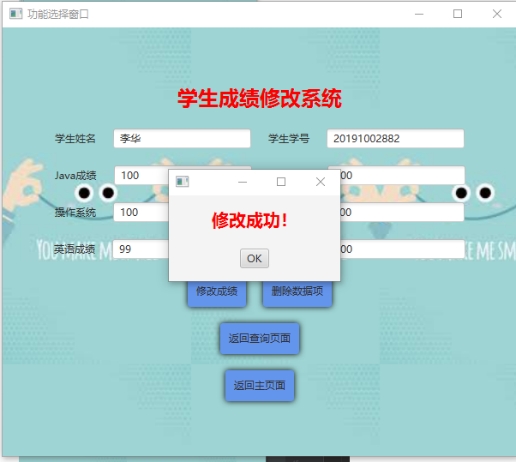Click the 学生姓名 label
516x462 pixels.
point(75,138)
